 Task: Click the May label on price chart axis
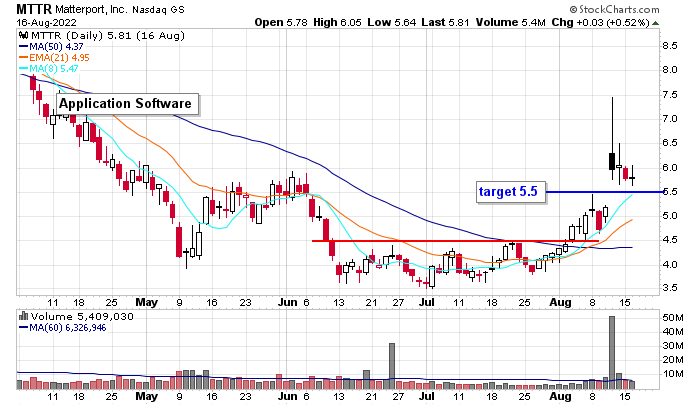pos(146,302)
